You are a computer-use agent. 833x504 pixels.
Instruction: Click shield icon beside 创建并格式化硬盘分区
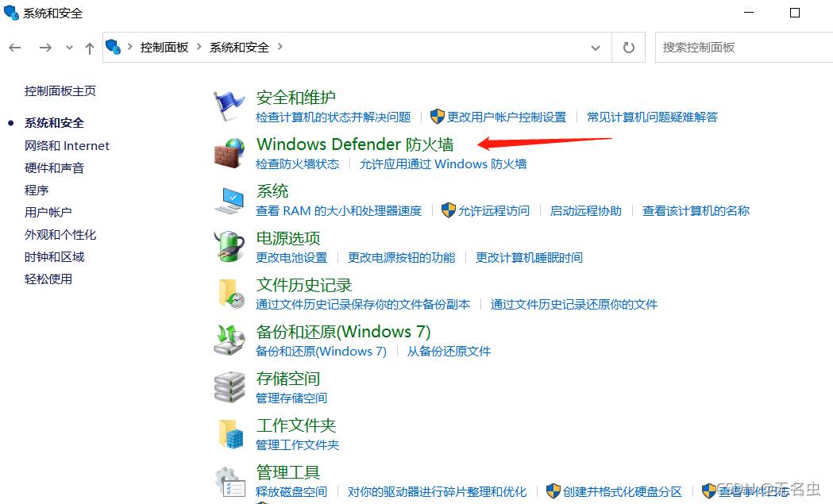(x=553, y=491)
